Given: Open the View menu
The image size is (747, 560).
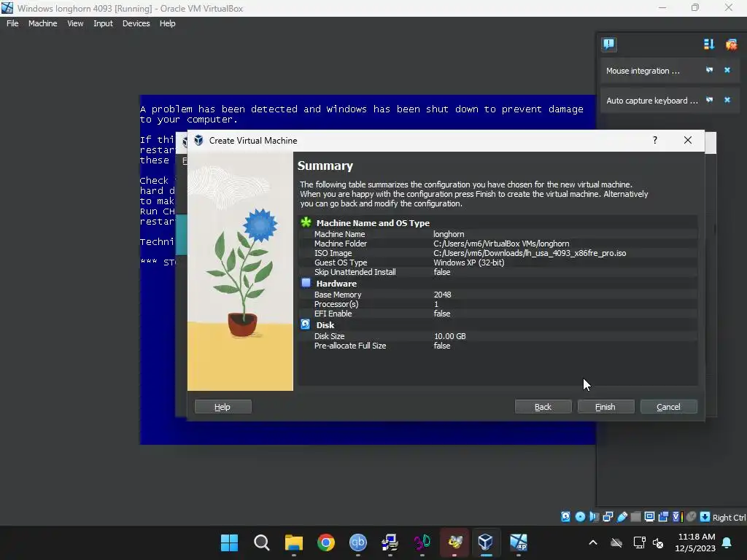Looking at the screenshot, I should point(75,23).
